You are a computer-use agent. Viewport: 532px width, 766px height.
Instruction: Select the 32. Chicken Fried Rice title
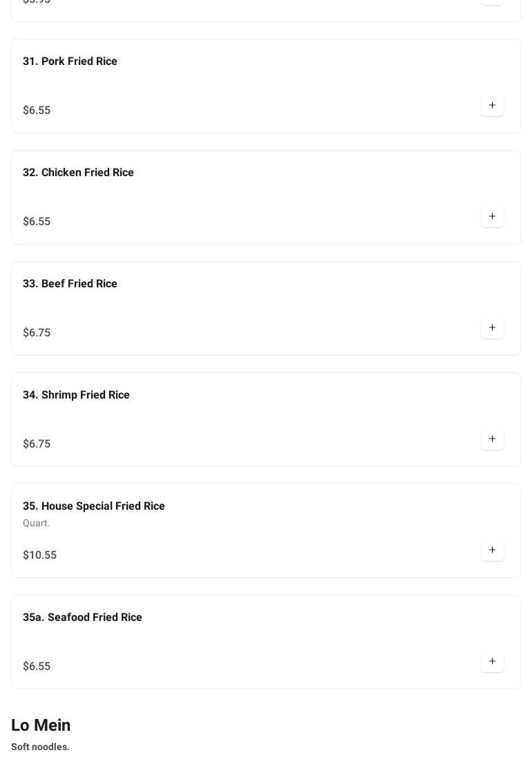78,173
